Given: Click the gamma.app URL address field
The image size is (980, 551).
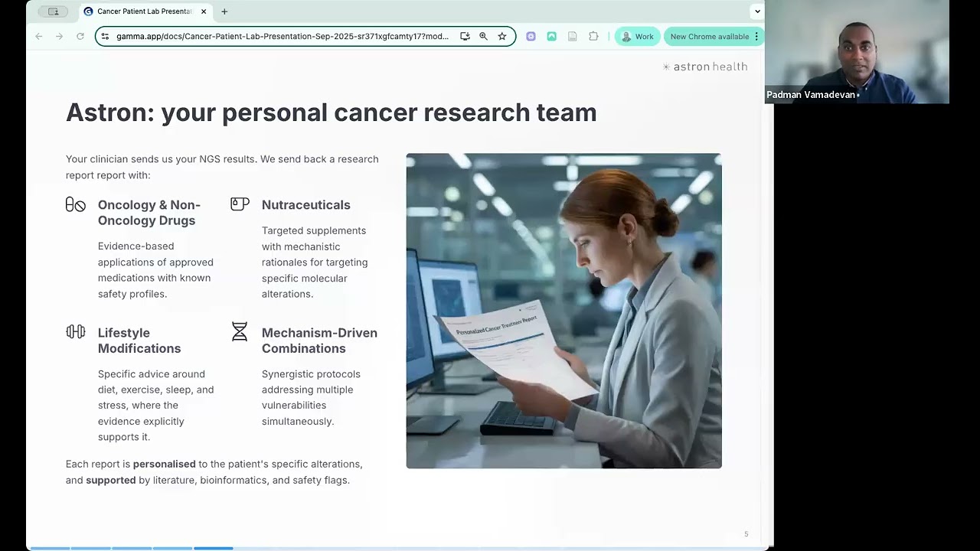Looking at the screenshot, I should pyautogui.click(x=283, y=36).
